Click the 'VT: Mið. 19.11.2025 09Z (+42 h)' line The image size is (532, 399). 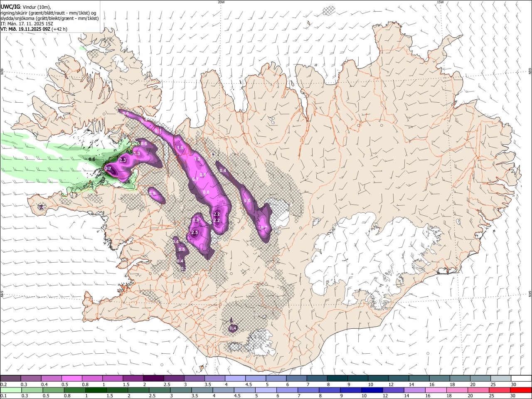[x=34, y=29]
